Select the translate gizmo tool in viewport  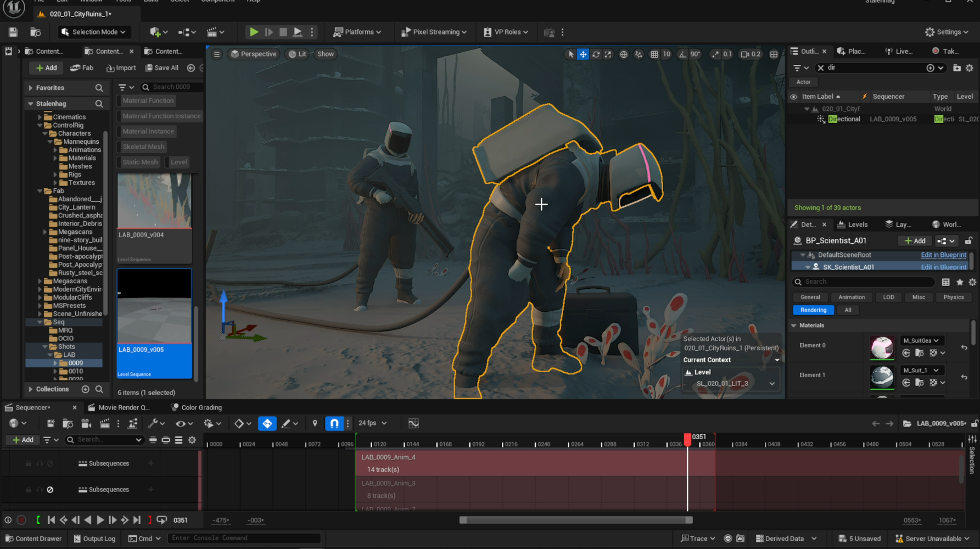[583, 54]
